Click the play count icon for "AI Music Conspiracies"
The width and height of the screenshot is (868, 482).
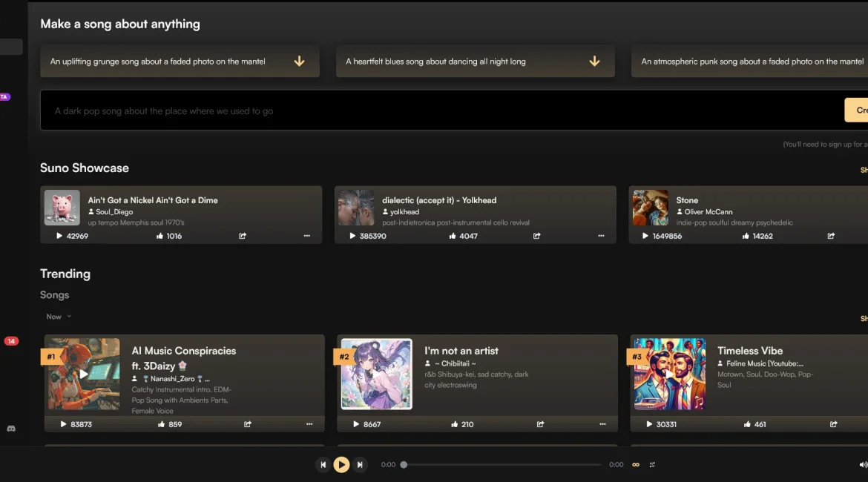(x=63, y=424)
